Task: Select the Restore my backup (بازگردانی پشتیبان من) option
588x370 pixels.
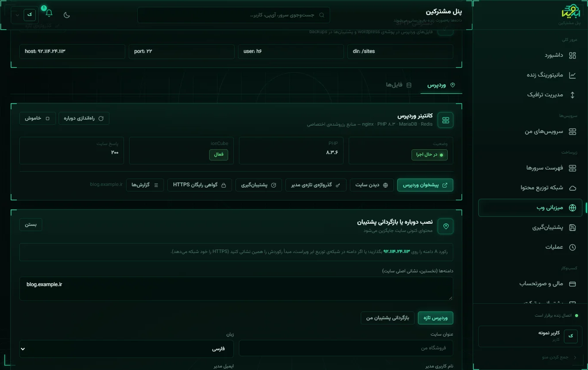Action: (x=387, y=318)
